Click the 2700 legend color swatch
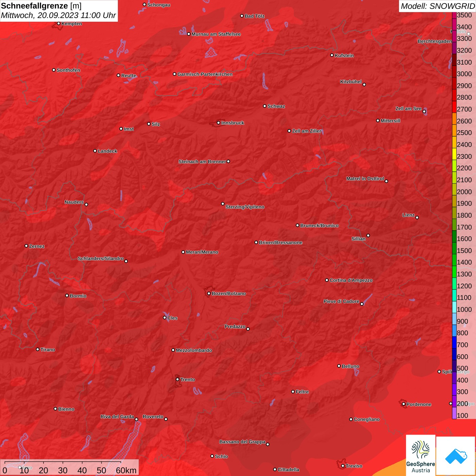This screenshot has height=476, width=476. [x=454, y=107]
